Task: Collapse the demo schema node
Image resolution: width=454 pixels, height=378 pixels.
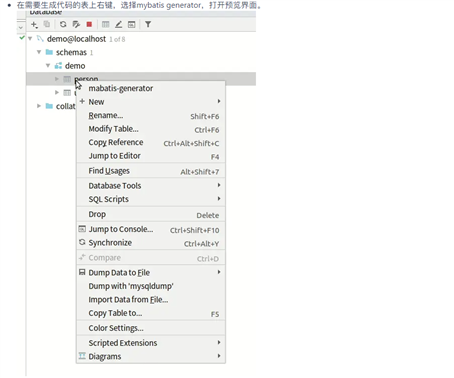Action: click(x=48, y=66)
